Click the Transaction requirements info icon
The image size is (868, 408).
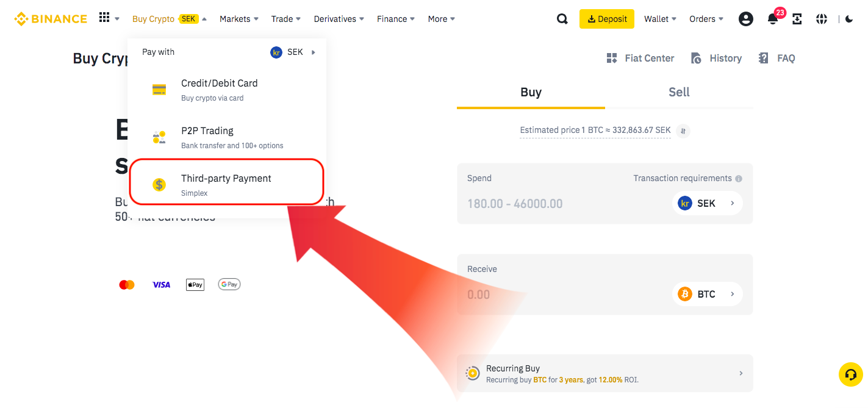(x=739, y=179)
